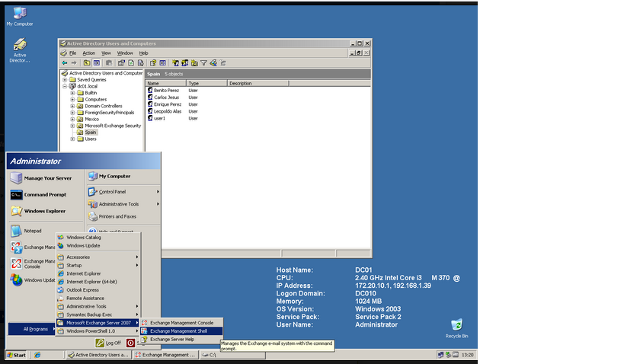Click the Find objects toolbar icon
Image resolution: width=624 pixels, height=364 pixels.
click(213, 63)
